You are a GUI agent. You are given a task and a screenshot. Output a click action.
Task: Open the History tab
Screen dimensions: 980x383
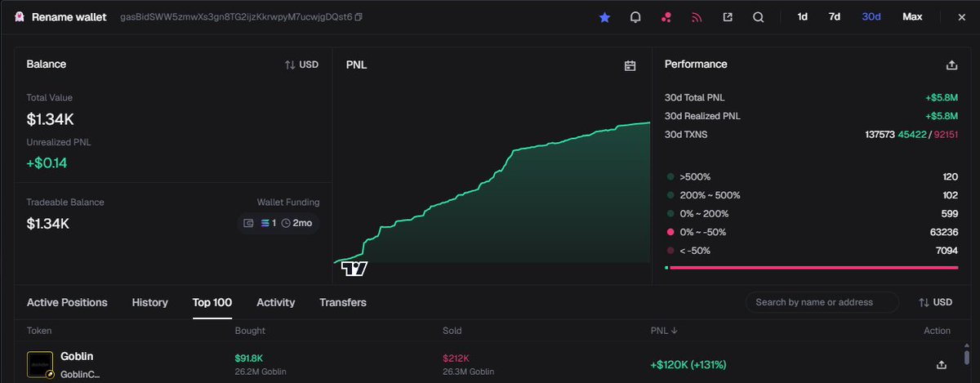point(150,302)
